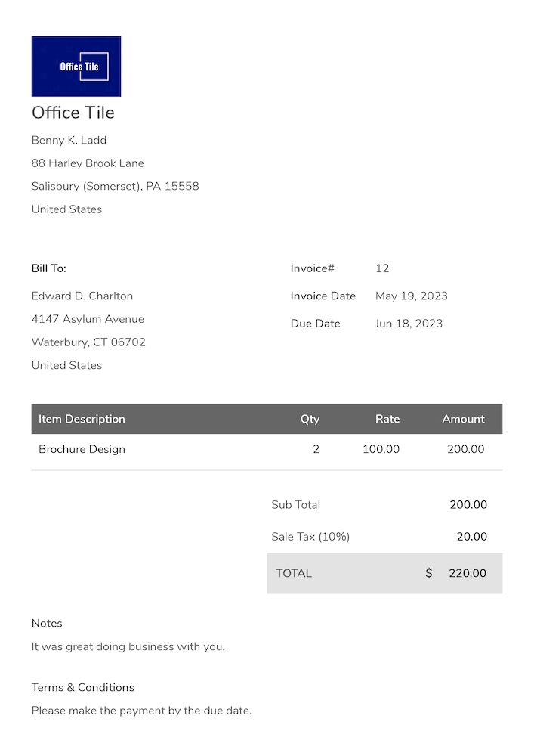Click the Qty column header

(x=310, y=419)
